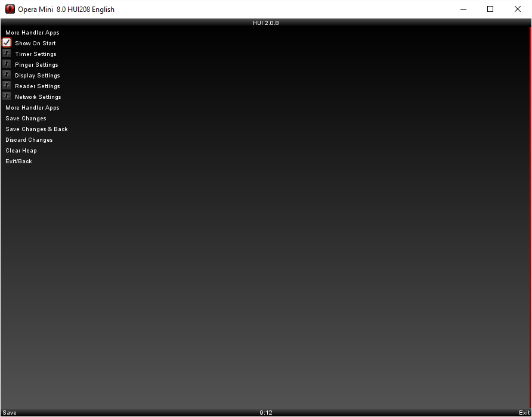This screenshot has width=532, height=417.
Task: Click the Network Settings label text
Action: [x=38, y=97]
